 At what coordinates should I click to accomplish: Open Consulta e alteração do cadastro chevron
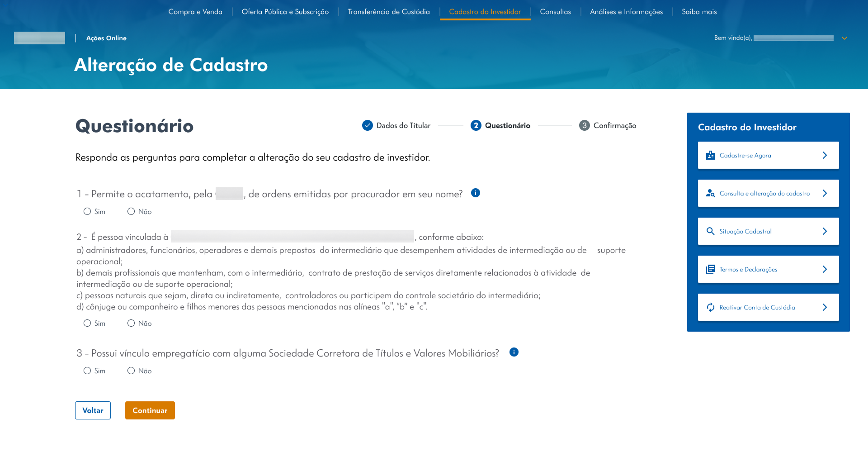click(x=825, y=193)
